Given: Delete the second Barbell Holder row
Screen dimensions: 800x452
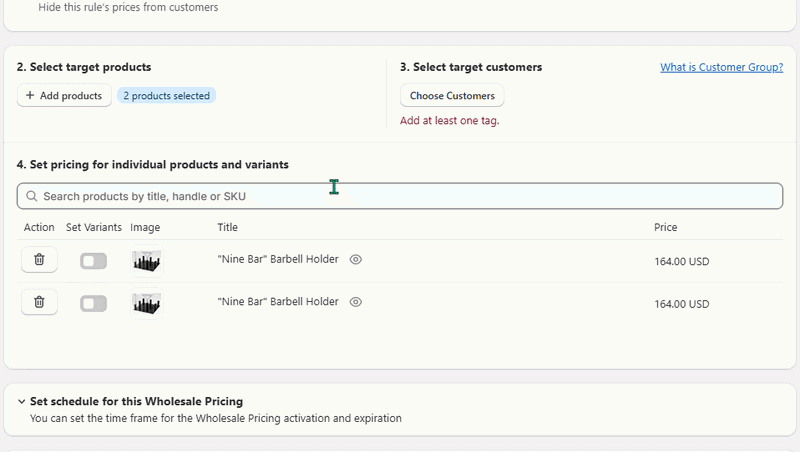Looking at the screenshot, I should (x=39, y=302).
